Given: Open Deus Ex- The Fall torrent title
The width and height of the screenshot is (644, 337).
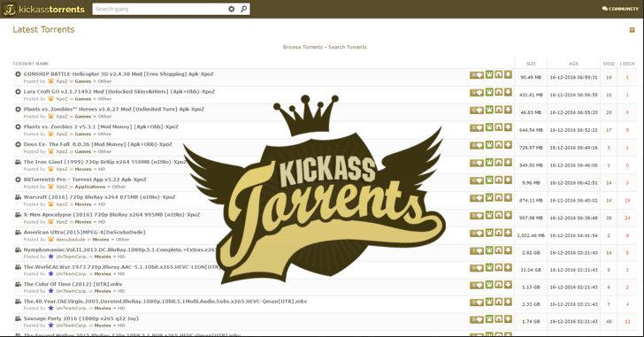Looking at the screenshot, I should point(97,144).
